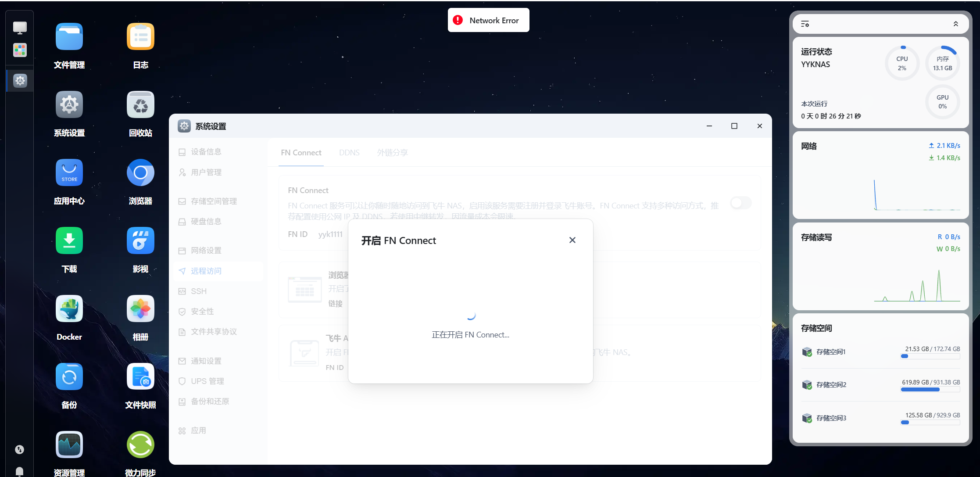
Task: Select the settings gear in the dock
Action: pos(20,81)
